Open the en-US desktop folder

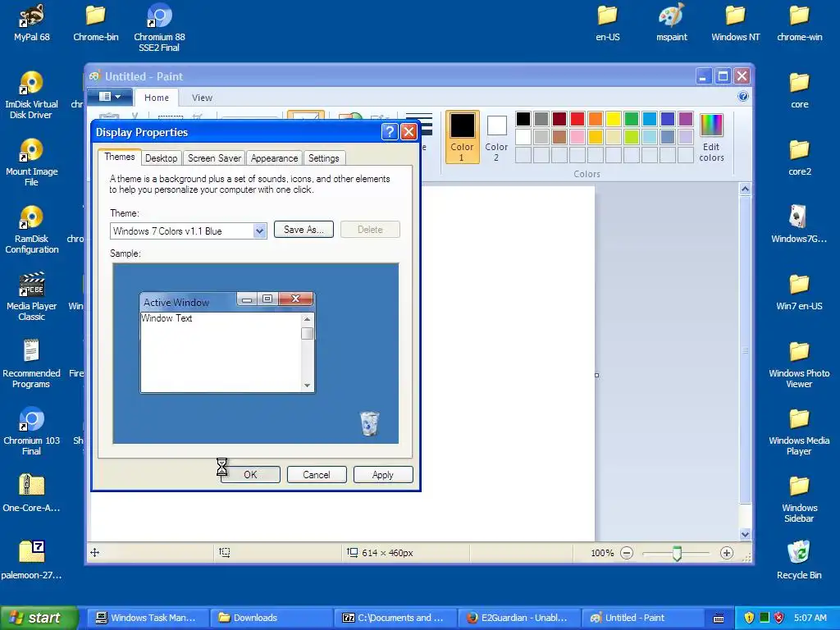click(608, 24)
